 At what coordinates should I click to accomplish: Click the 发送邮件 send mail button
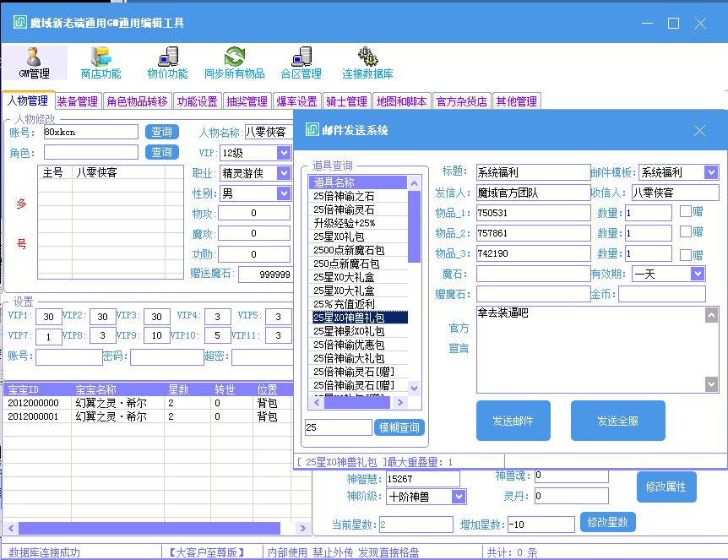pos(513,420)
